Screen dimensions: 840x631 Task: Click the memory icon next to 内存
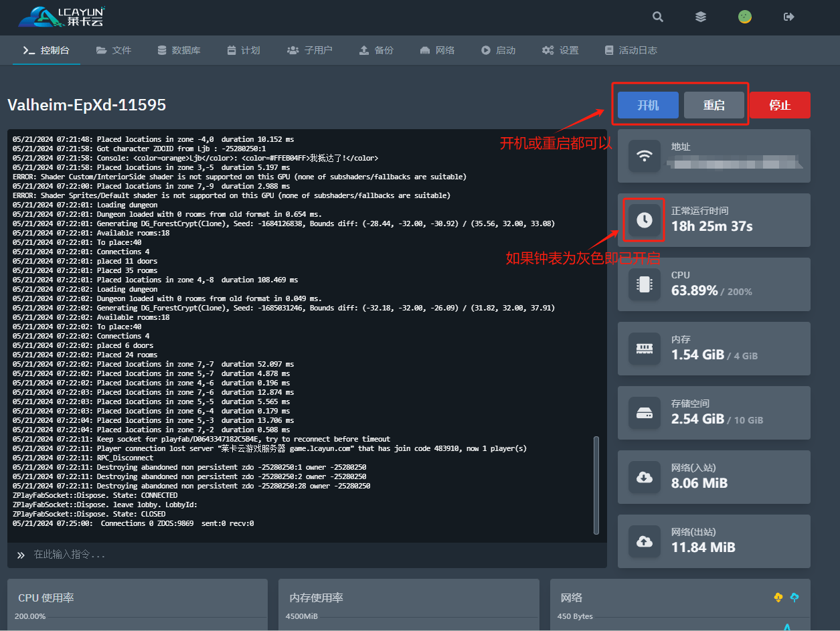click(645, 349)
